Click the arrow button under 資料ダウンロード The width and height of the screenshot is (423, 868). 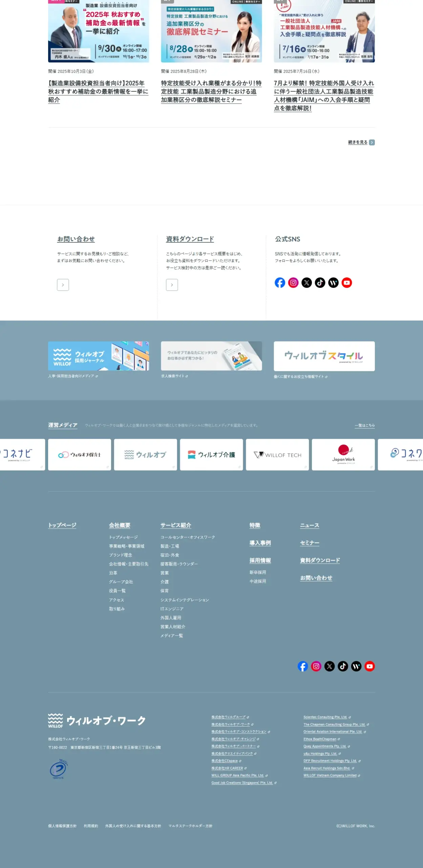click(172, 285)
